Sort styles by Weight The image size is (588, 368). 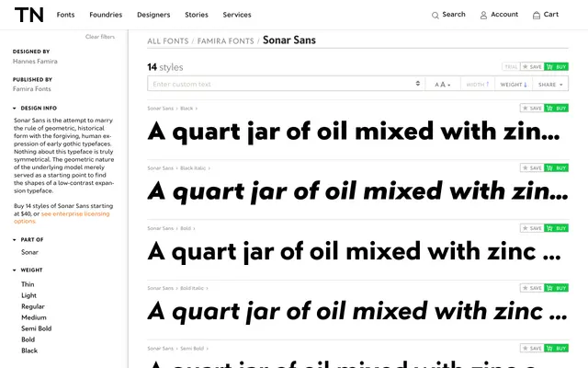point(514,85)
